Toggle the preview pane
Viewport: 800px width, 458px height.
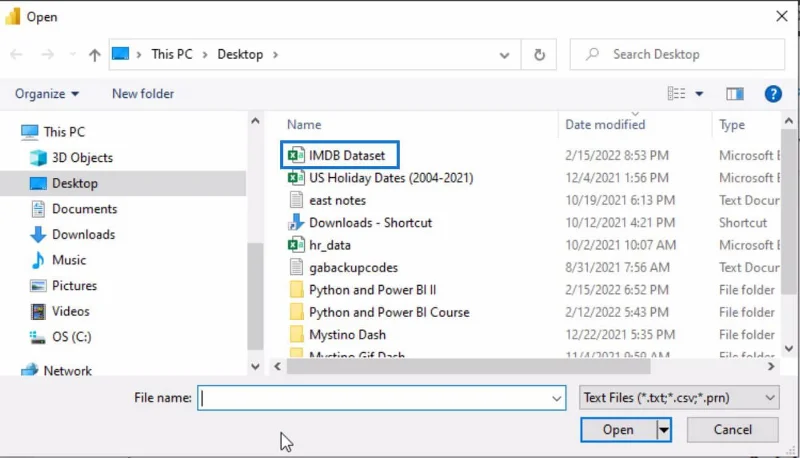click(735, 94)
